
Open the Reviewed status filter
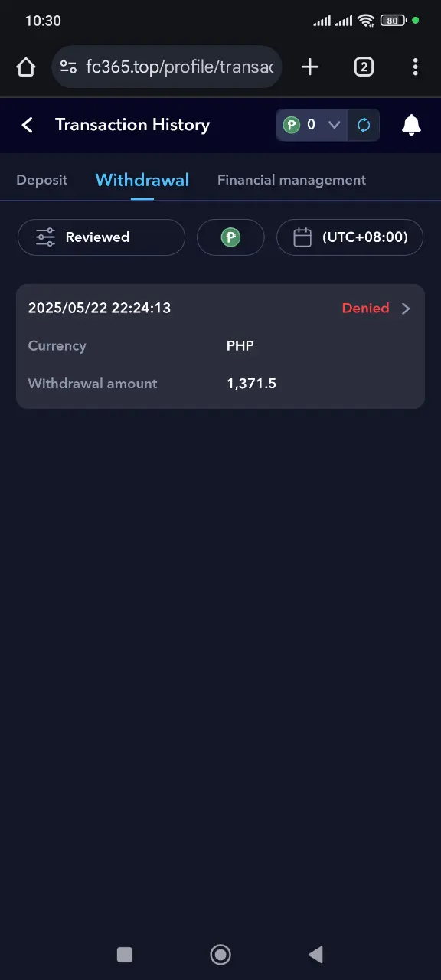click(x=101, y=237)
